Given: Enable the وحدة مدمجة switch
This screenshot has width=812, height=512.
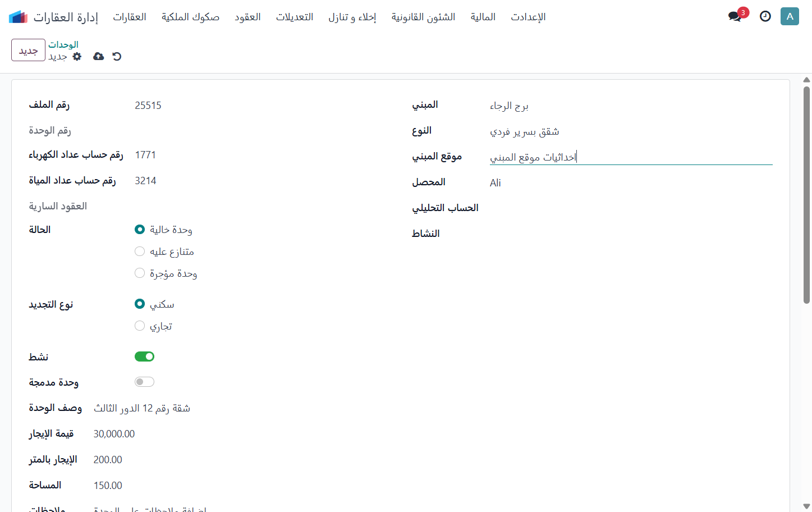Looking at the screenshot, I should coord(144,382).
